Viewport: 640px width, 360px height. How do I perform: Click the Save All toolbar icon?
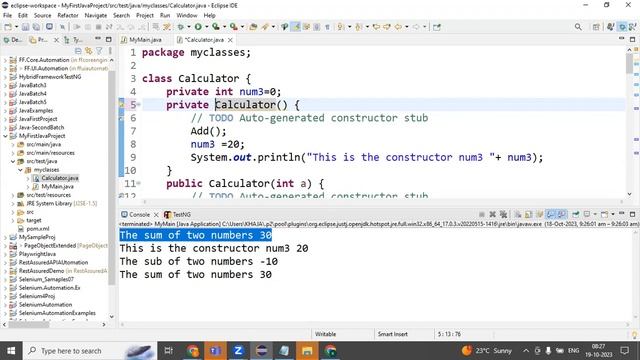click(x=36, y=27)
